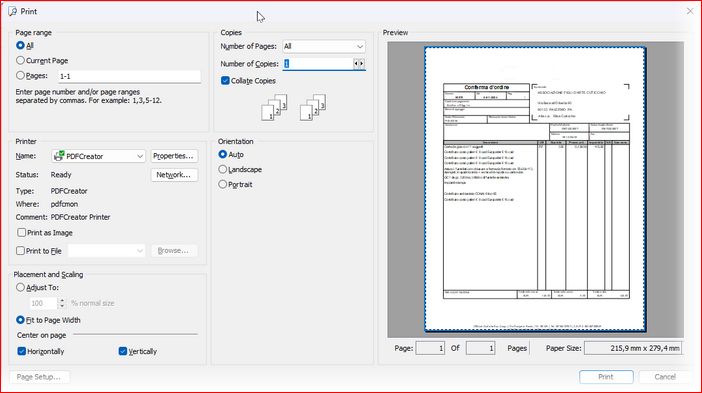
Task: Enable the Print to File checkbox
Action: click(x=20, y=251)
